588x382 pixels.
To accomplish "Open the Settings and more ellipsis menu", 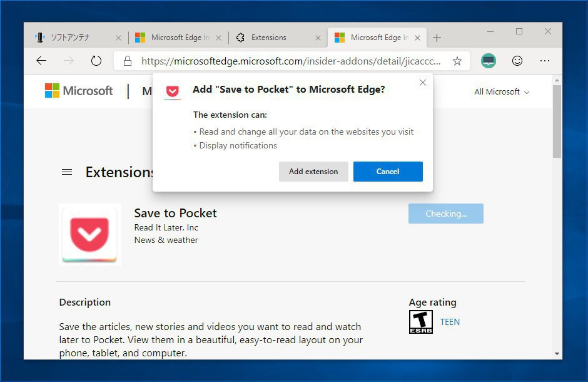I will pos(544,60).
